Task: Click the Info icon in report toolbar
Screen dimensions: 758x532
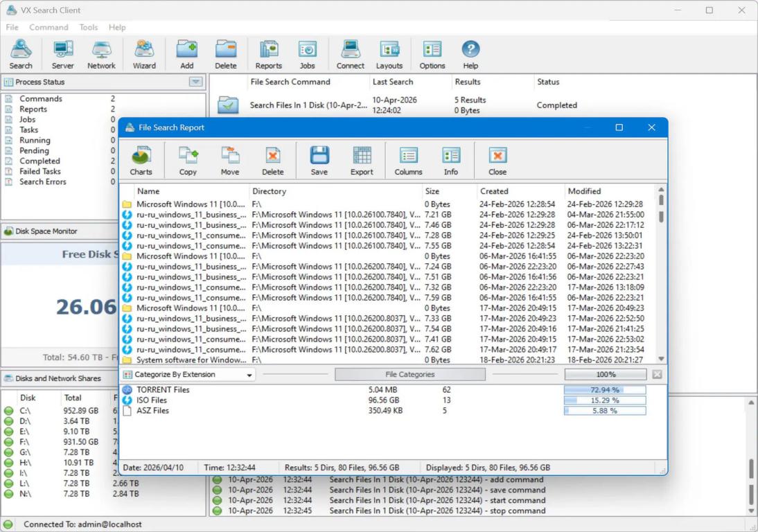Action: click(450, 161)
